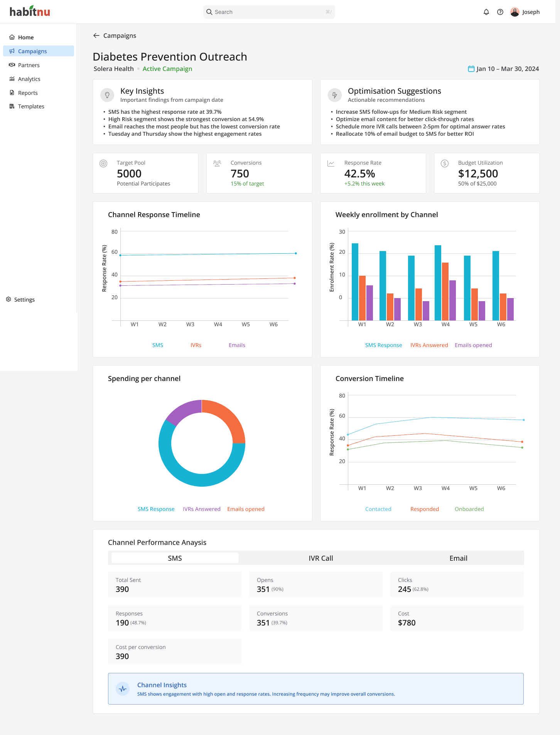The width and height of the screenshot is (560, 735).
Task: Toggle Emails opened legend in Weekly enrollment chart
Action: click(473, 345)
